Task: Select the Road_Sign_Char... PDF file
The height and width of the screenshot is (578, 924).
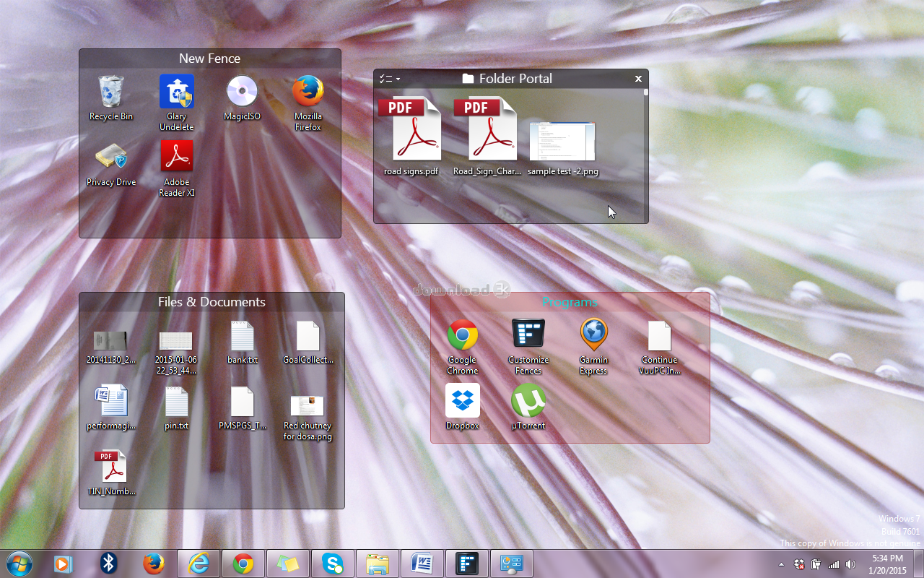Action: [487, 137]
